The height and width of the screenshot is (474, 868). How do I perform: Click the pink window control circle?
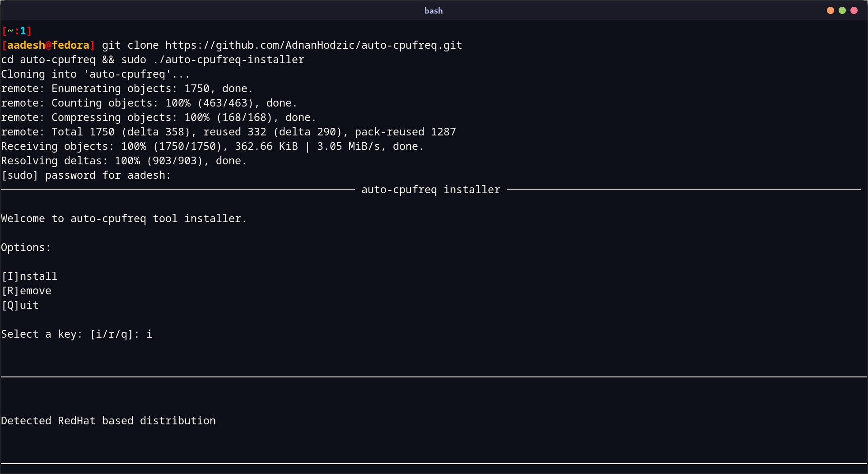point(854,10)
